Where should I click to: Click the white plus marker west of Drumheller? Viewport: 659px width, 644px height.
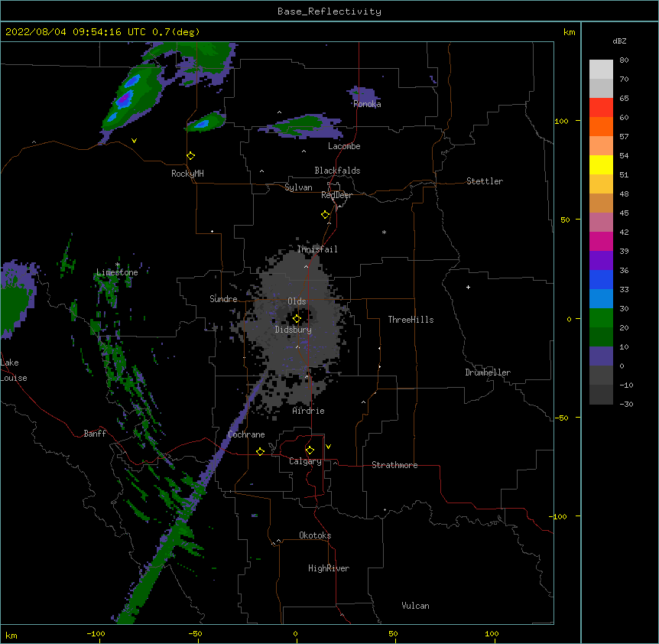pyautogui.click(x=468, y=287)
